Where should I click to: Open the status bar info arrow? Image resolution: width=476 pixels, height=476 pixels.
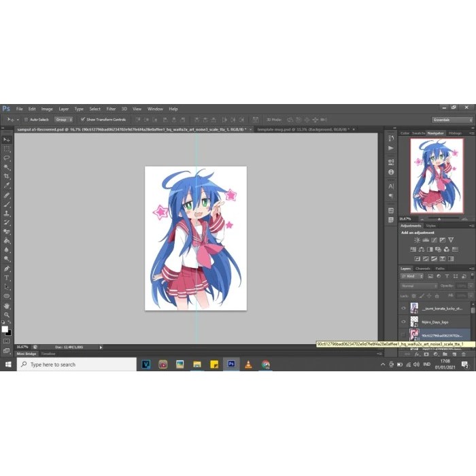101,347
